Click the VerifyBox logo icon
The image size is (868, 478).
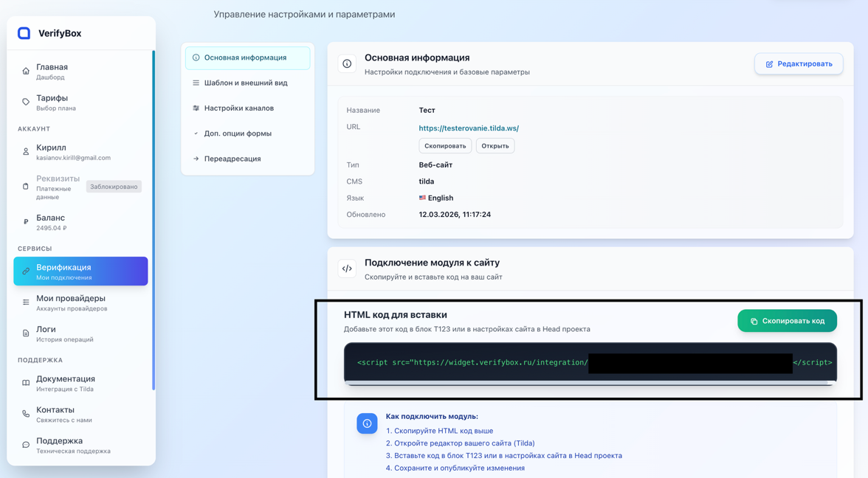24,33
